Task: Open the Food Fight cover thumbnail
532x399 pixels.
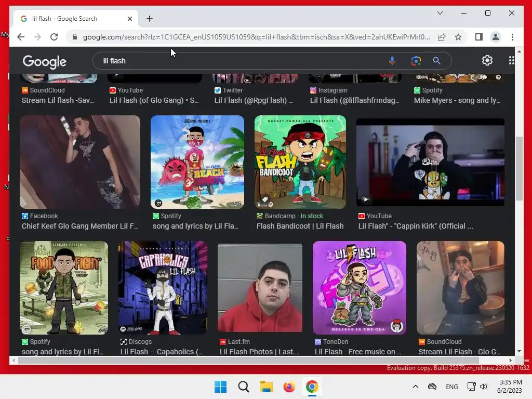Action: (64, 288)
